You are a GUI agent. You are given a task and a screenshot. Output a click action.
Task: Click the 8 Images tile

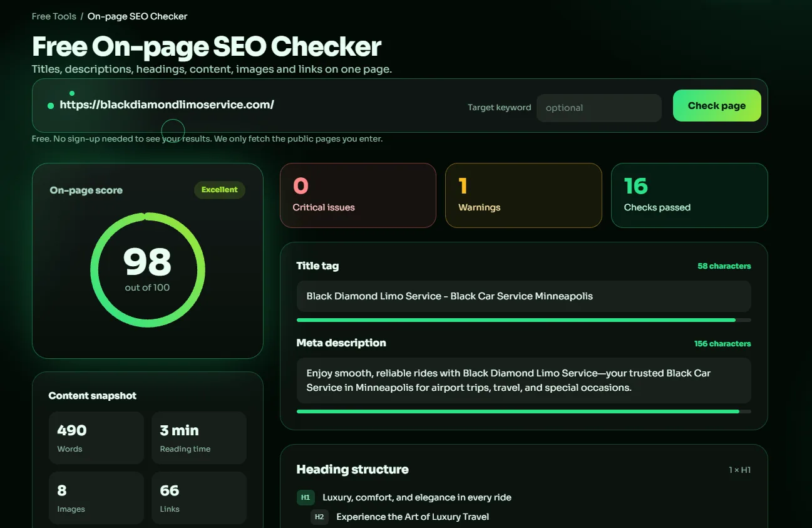tap(96, 498)
